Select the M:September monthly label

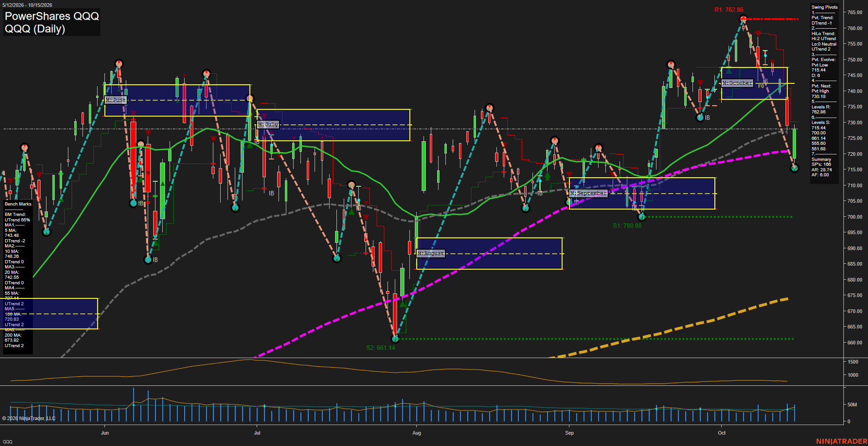click(589, 193)
